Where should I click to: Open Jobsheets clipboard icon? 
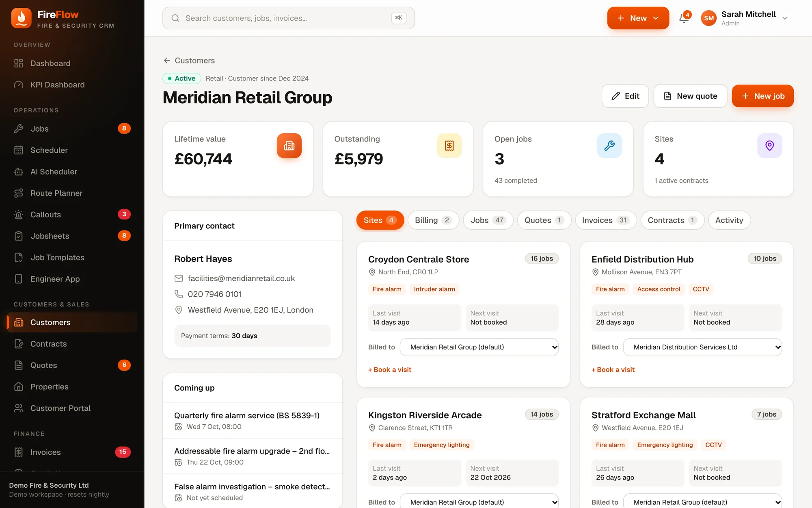pyautogui.click(x=19, y=236)
